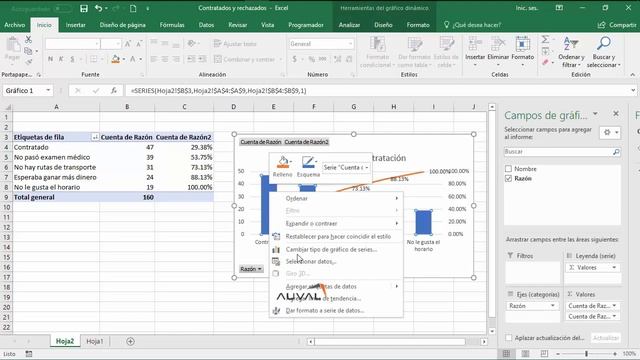Click the Compartir button

(x=617, y=25)
